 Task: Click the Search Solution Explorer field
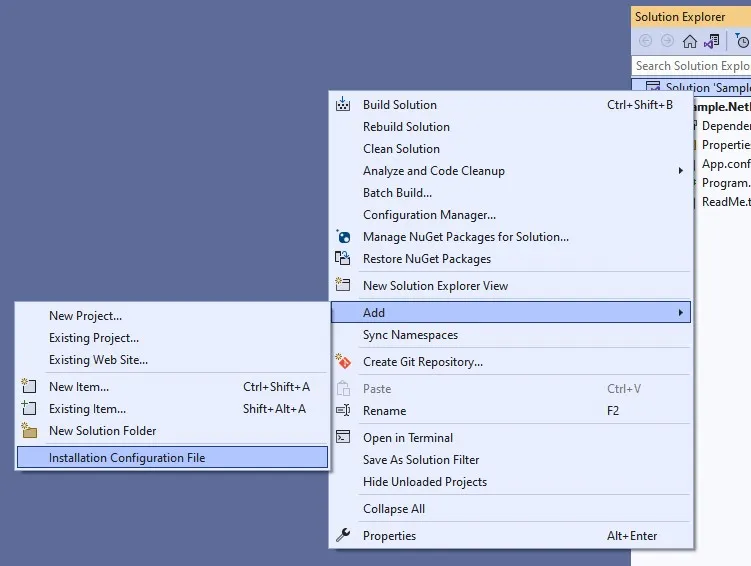coord(691,66)
